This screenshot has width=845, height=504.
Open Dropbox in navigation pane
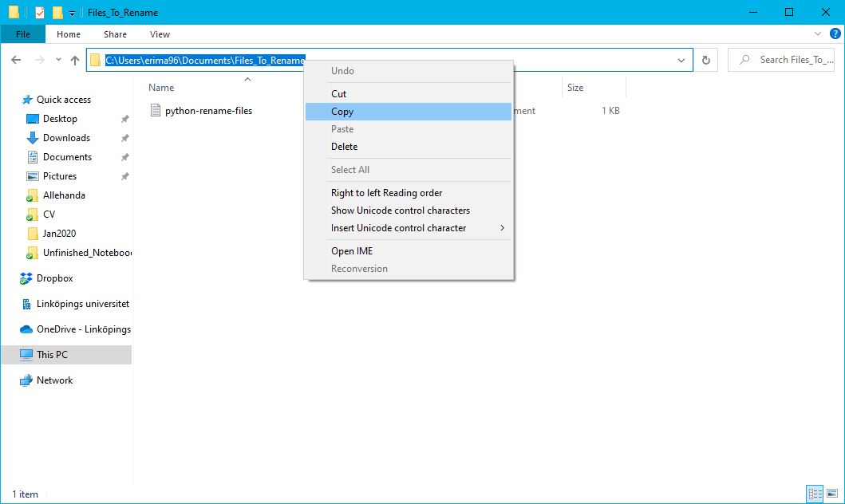click(54, 278)
